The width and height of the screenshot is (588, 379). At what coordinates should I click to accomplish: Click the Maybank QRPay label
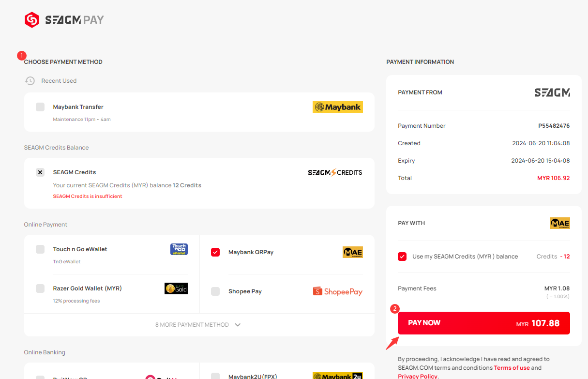point(251,252)
